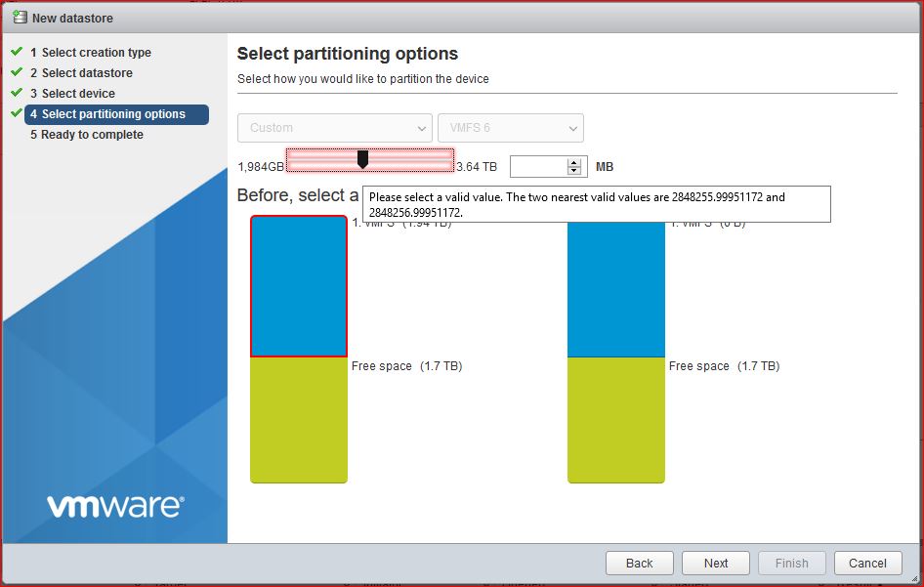Image resolution: width=924 pixels, height=587 pixels.
Task: Click the 'Free space (1.7 TB)' label in After diagram
Action: [x=724, y=366]
